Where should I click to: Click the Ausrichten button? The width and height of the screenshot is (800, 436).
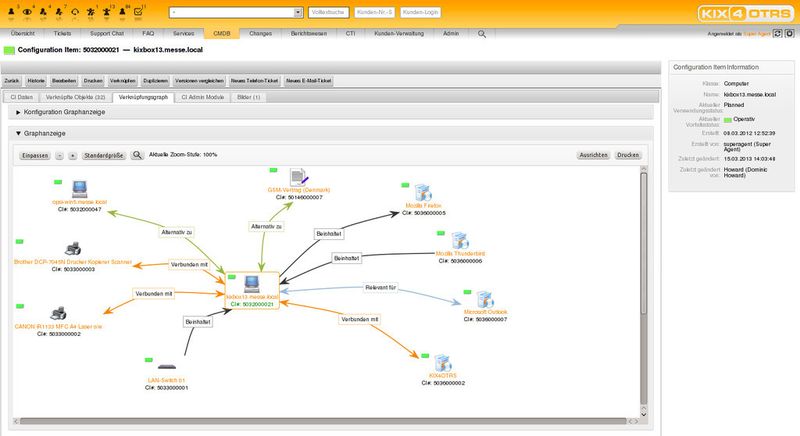pos(593,155)
